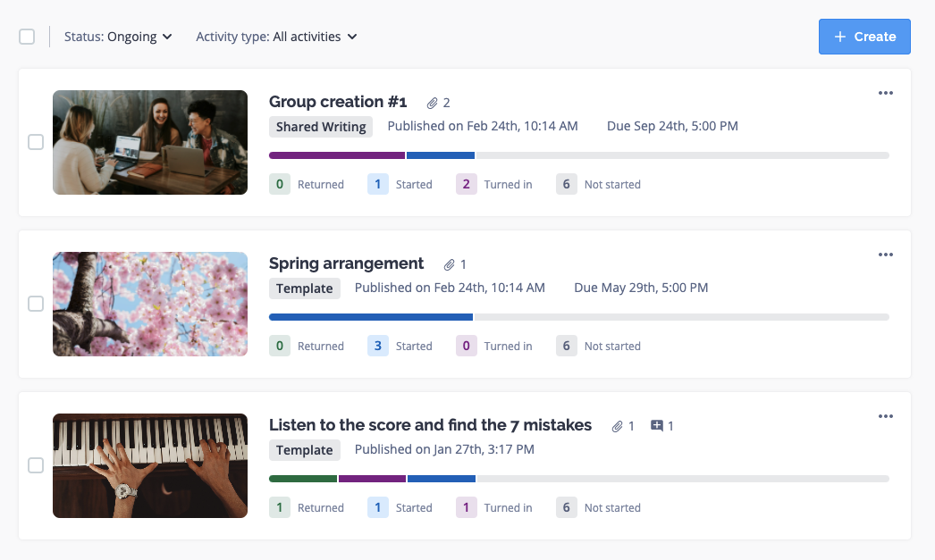Click the Shared Writing tag
Screen dimensions: 935x560
[321, 126]
